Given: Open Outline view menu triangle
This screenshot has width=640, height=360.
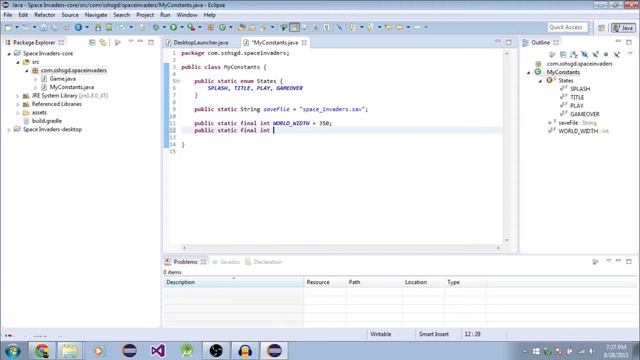Looking at the screenshot, I should coord(630,54).
